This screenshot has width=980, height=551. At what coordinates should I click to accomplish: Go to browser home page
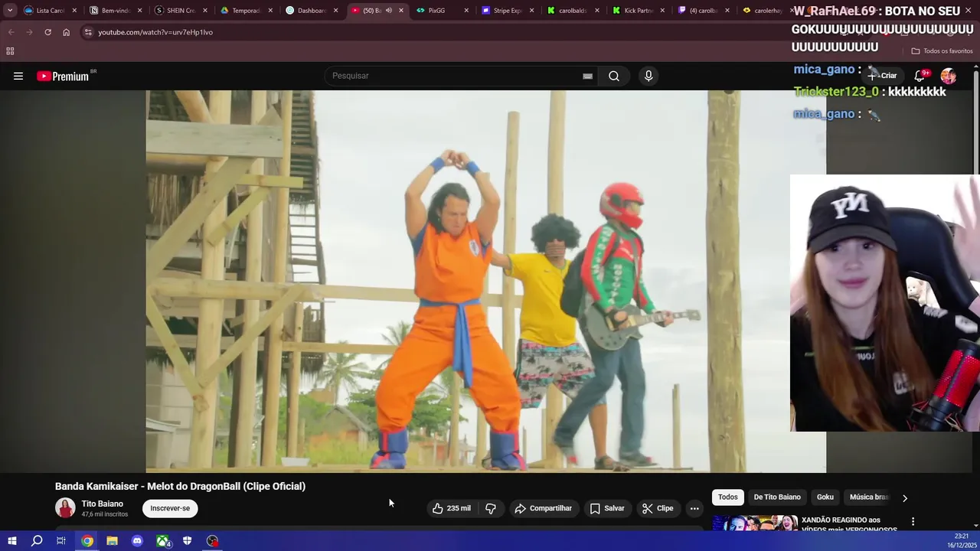pos(66,32)
